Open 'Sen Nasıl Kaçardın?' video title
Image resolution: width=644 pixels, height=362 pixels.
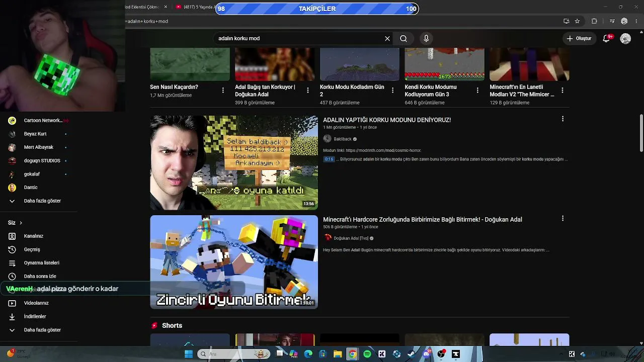(174, 87)
